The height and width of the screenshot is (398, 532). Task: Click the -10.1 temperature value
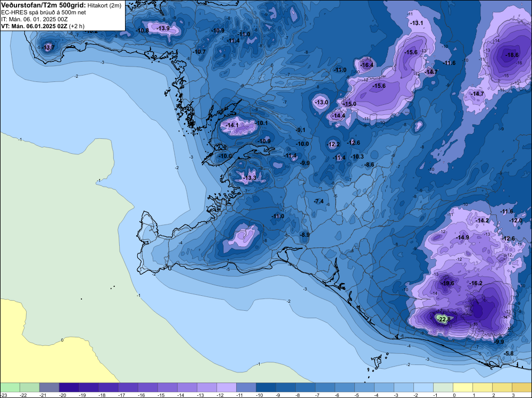(x=262, y=123)
